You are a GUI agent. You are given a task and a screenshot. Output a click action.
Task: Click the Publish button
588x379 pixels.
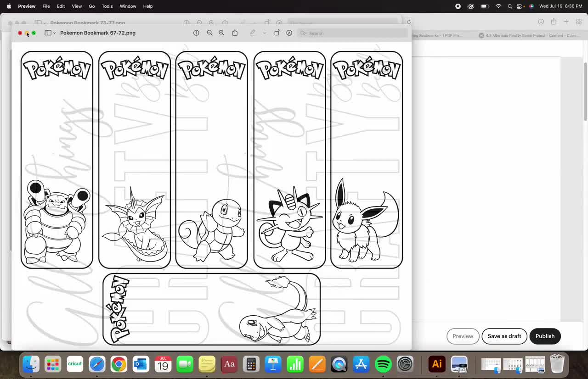(x=545, y=336)
